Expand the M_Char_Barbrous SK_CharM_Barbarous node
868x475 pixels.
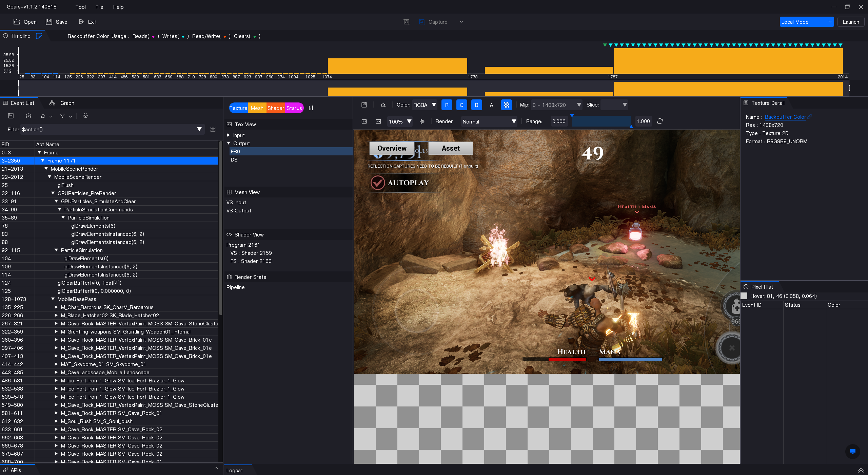point(56,307)
